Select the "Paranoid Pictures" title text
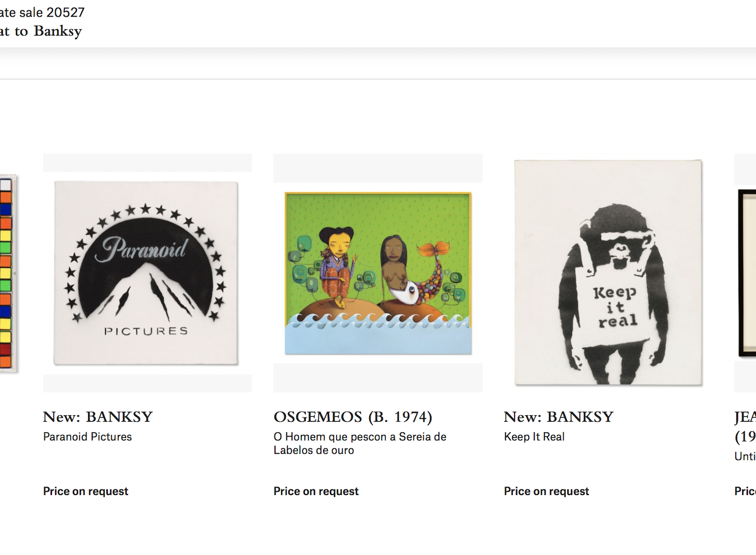The image size is (756, 555). [87, 437]
